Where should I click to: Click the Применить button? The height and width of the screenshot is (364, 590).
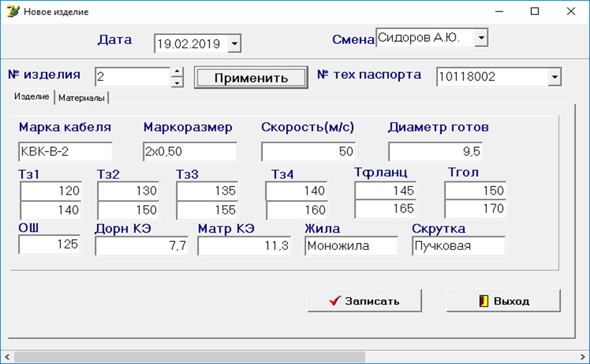point(251,78)
